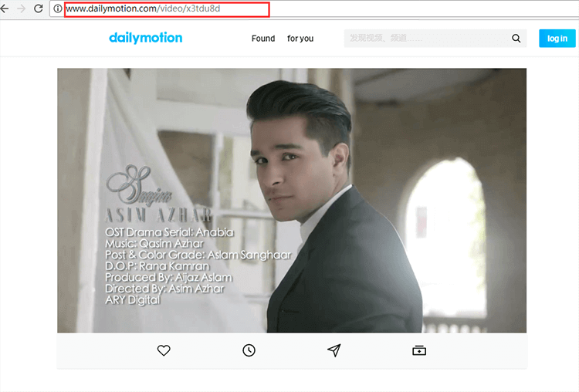
Task: Click the blue log in button
Action: [557, 38]
